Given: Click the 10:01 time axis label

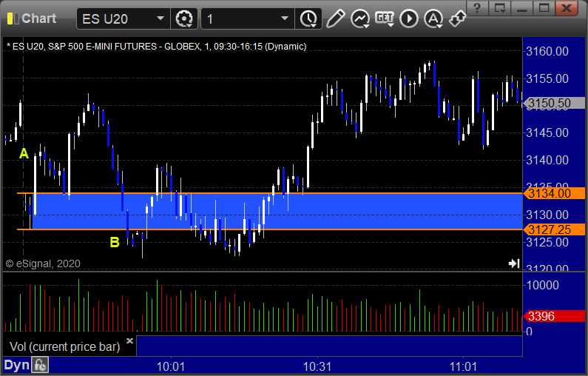Looking at the screenshot, I should click(171, 366).
